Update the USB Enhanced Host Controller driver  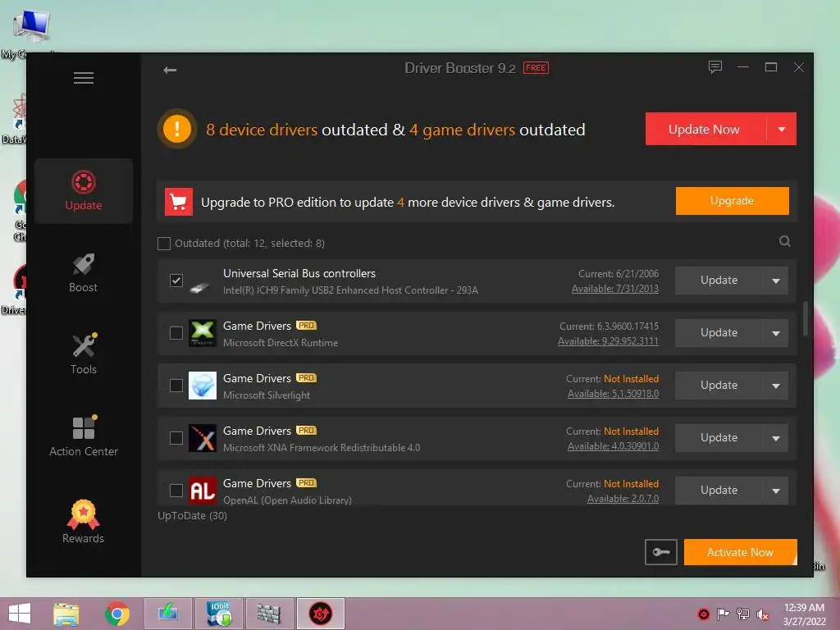[x=719, y=281]
